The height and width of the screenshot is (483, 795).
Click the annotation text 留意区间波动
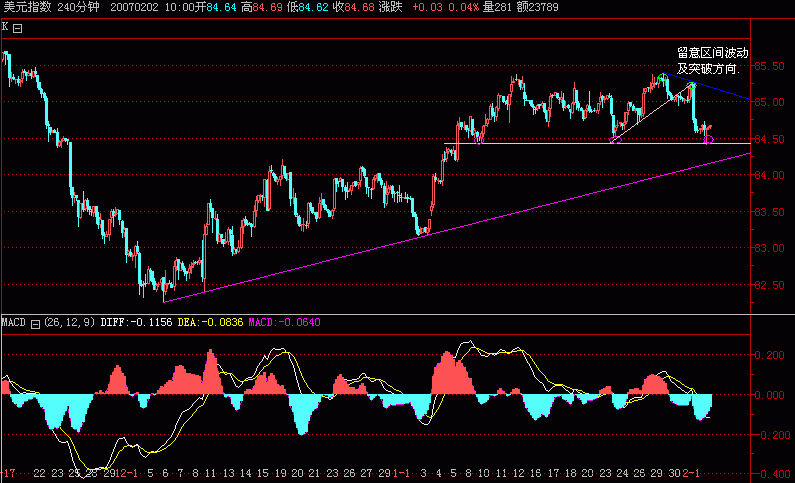[712, 53]
